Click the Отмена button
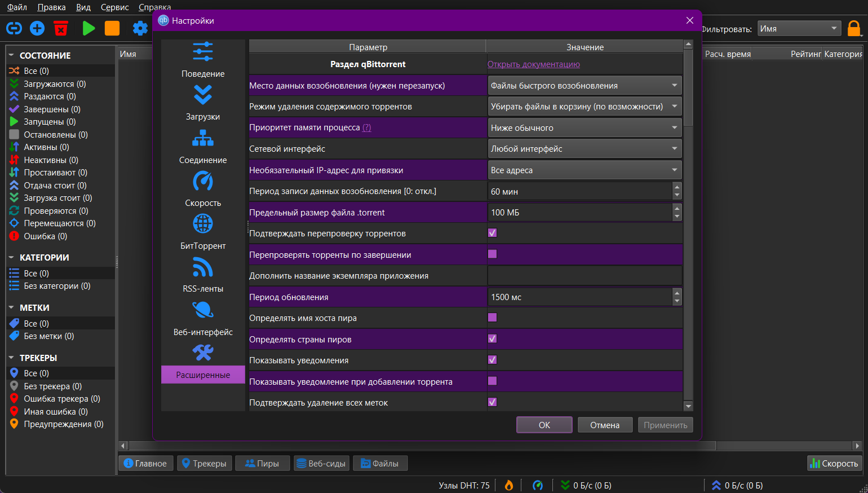Image resolution: width=868 pixels, height=493 pixels. click(605, 425)
